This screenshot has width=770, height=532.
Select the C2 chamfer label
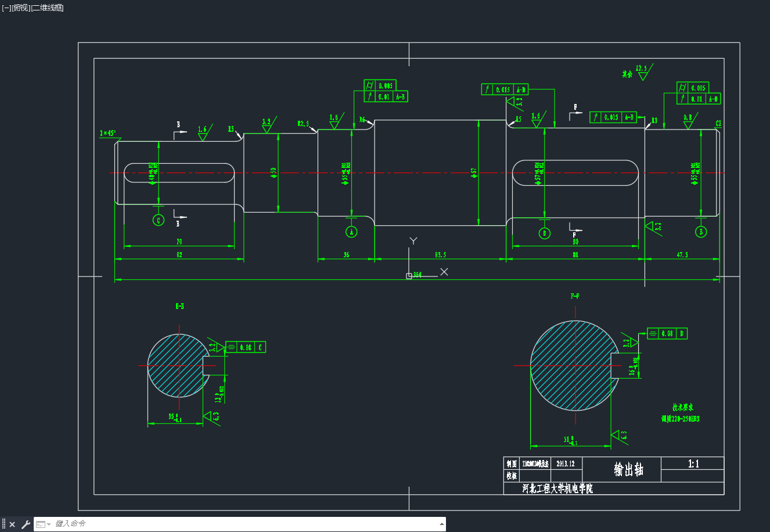click(718, 123)
